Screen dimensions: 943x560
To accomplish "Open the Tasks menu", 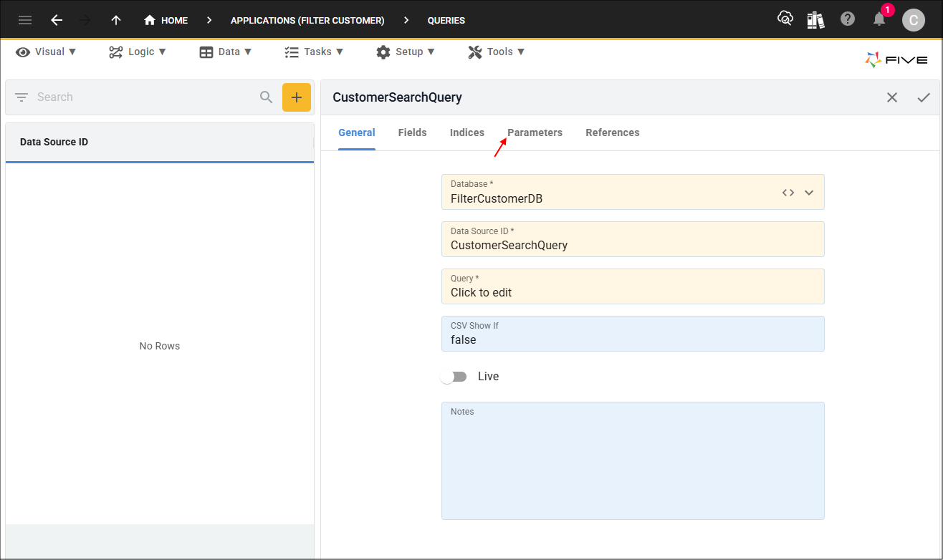I will click(x=314, y=52).
